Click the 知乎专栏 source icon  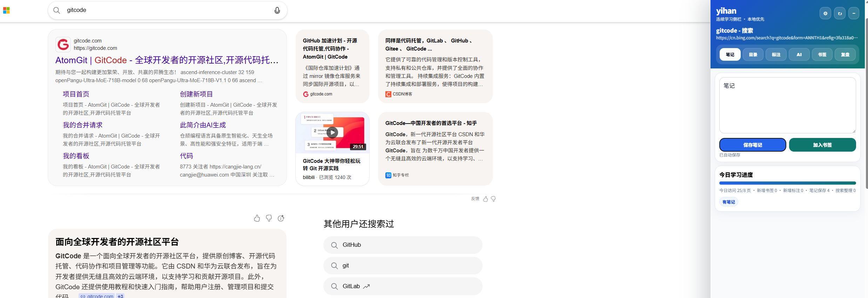(x=388, y=175)
